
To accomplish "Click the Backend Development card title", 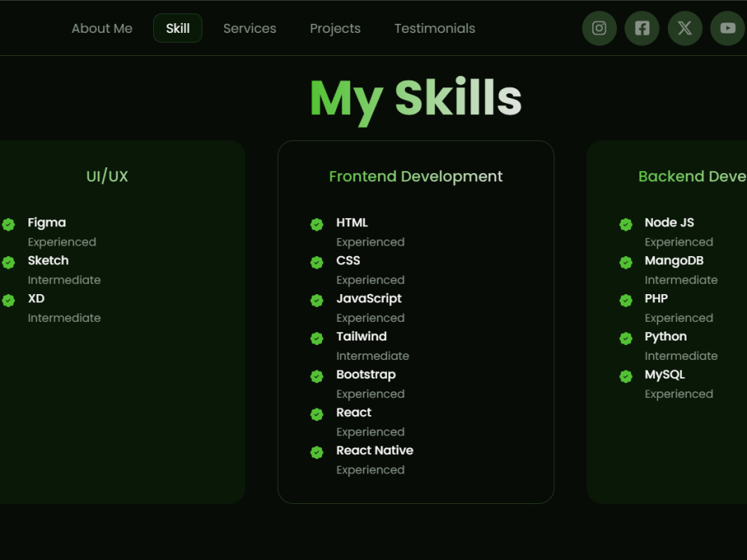I will 692,176.
